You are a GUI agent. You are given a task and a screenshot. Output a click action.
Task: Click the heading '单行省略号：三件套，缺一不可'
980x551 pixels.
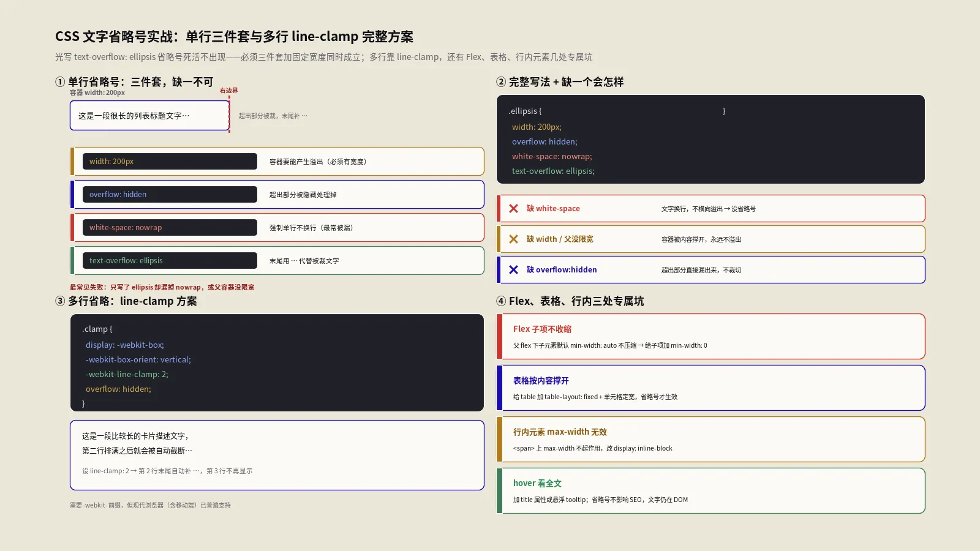tap(141, 82)
